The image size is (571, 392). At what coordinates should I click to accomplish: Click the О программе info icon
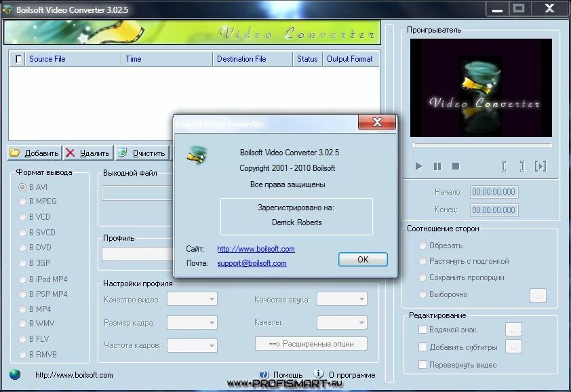click(318, 374)
